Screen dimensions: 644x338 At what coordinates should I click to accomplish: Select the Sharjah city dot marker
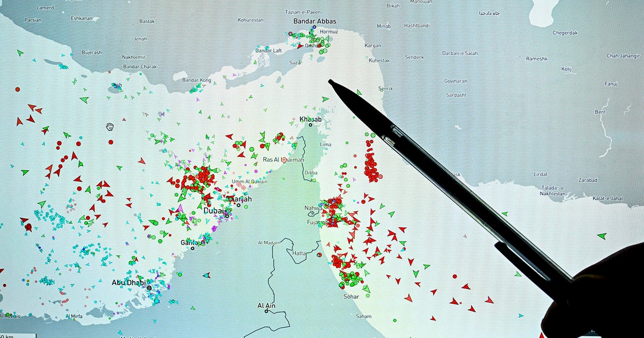238,204
